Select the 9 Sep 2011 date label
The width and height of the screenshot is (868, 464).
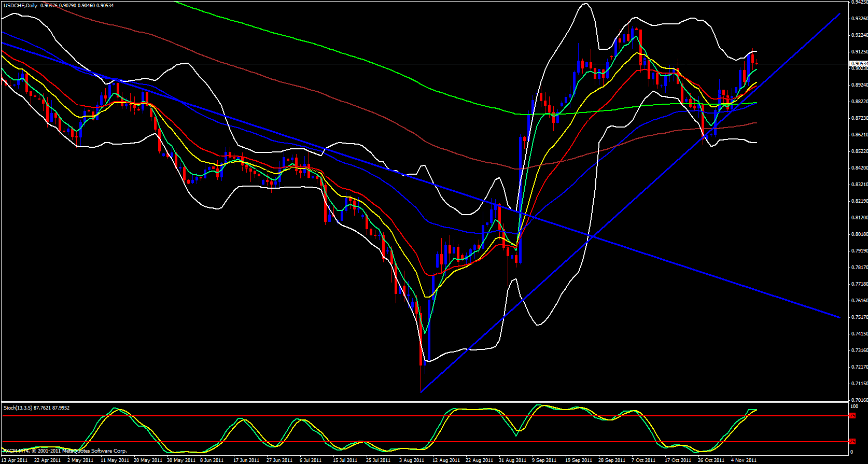pyautogui.click(x=545, y=460)
